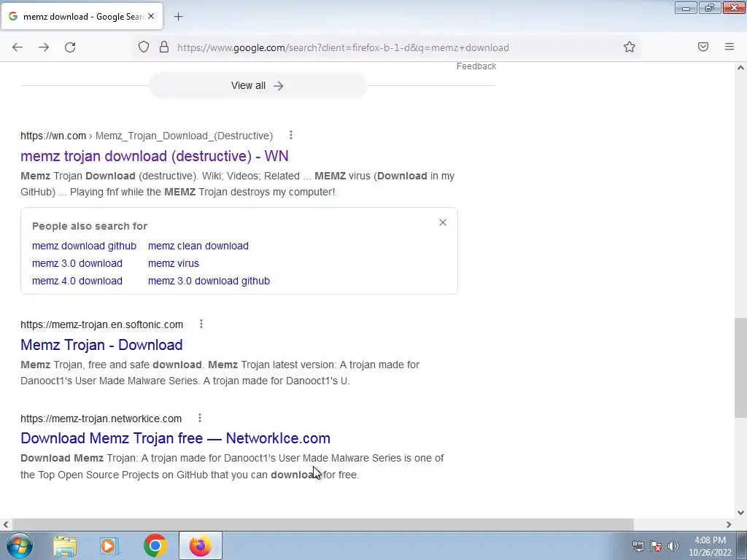This screenshot has height=560, width=747.
Task: Open memz trojan download (destructive) - WN
Action: pos(155,156)
